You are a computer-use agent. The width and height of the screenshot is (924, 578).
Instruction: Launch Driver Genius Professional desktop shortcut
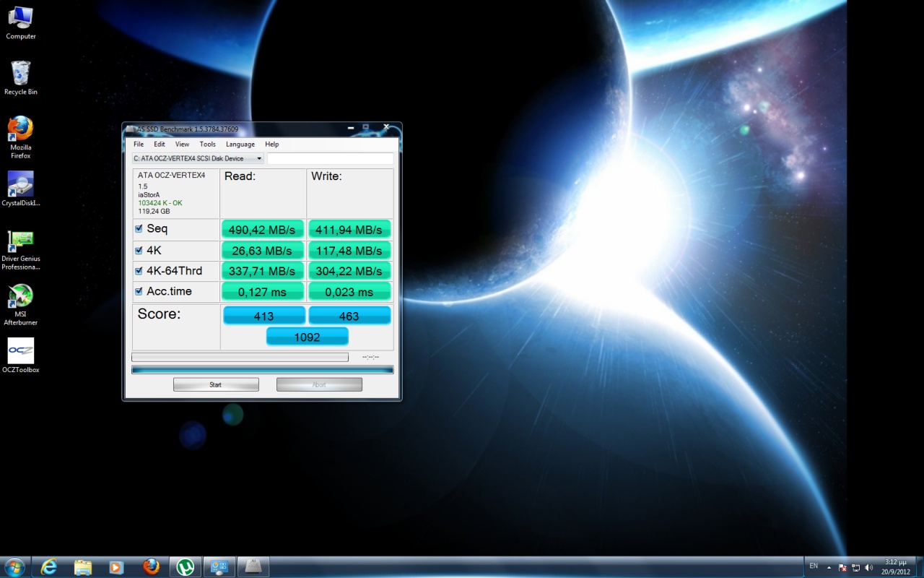pos(20,250)
